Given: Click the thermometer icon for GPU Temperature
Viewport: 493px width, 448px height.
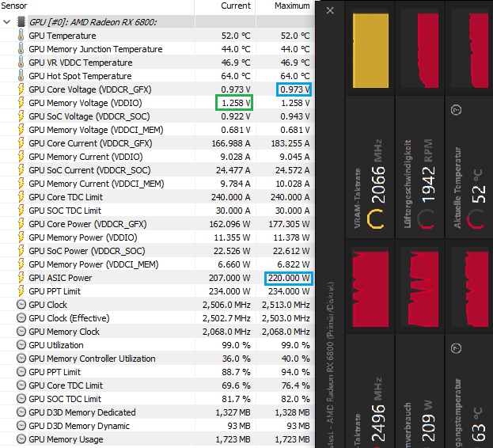Looking at the screenshot, I should (x=21, y=35).
